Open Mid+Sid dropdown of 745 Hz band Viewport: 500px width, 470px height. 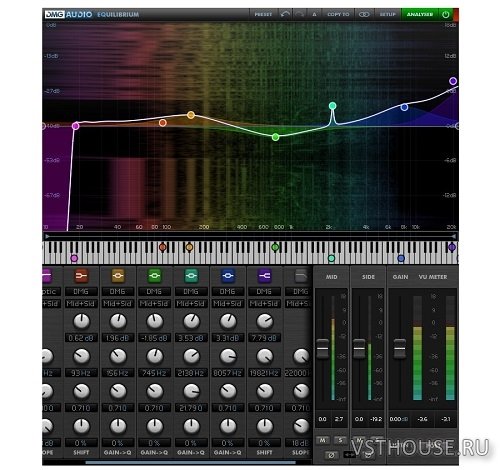(x=154, y=304)
